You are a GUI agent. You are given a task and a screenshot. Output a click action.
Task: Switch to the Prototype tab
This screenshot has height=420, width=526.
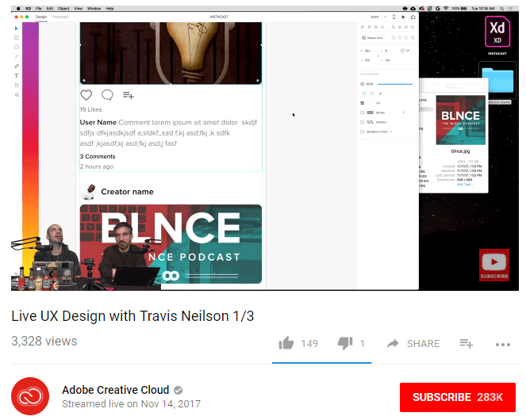point(60,16)
